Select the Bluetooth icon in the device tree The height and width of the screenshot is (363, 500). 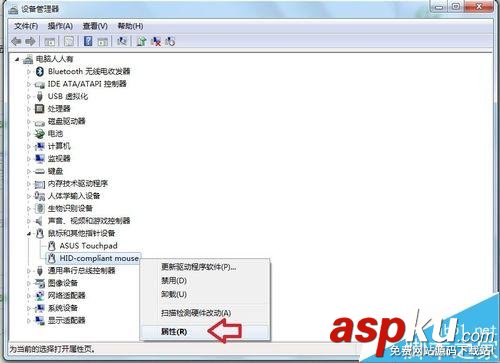40,71
